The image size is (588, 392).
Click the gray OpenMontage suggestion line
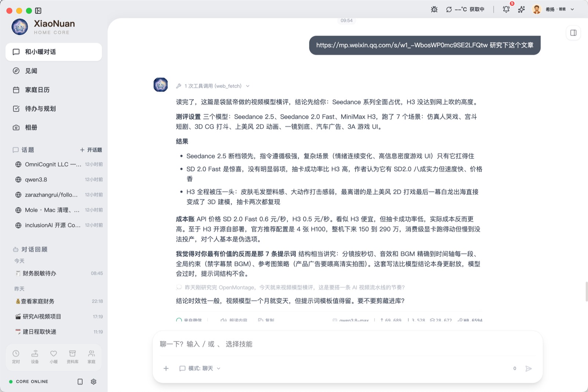pyautogui.click(x=291, y=287)
